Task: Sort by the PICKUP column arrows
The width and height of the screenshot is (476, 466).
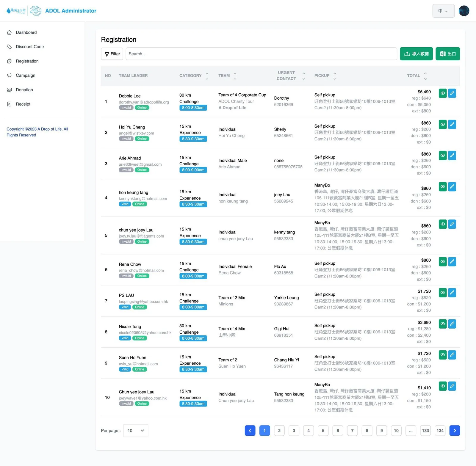Action: pyautogui.click(x=335, y=76)
